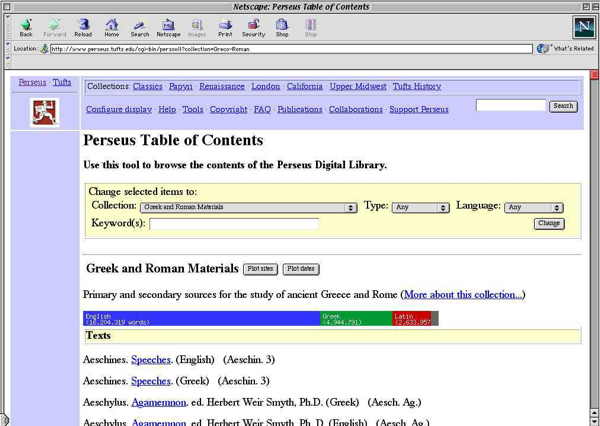Click the Plot sites button
Viewport: 600px width, 426px height.
(260, 269)
